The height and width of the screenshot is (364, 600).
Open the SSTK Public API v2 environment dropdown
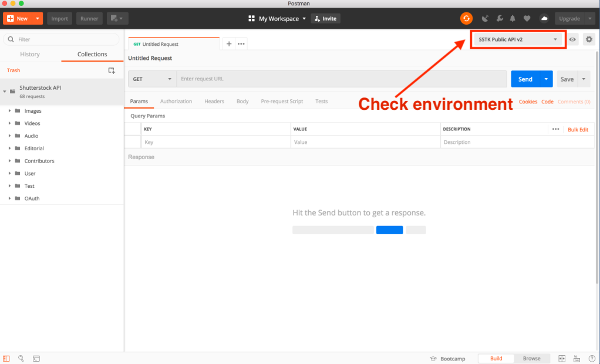click(518, 39)
